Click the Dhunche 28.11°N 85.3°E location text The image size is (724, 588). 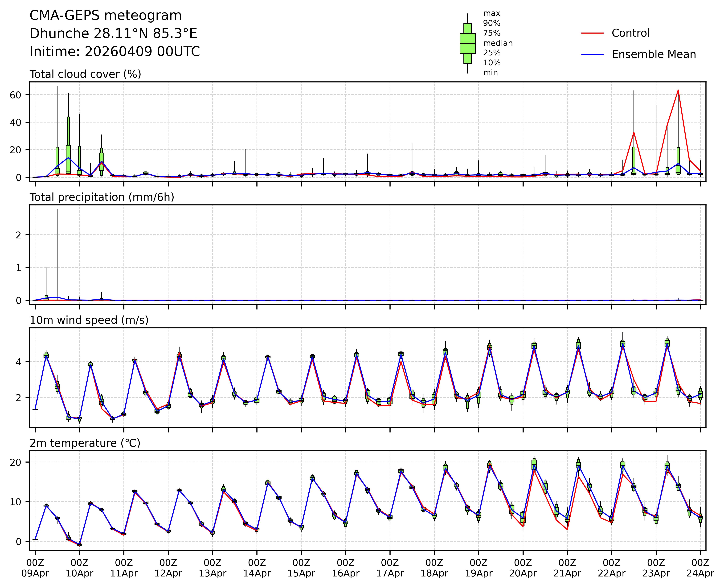click(x=113, y=33)
